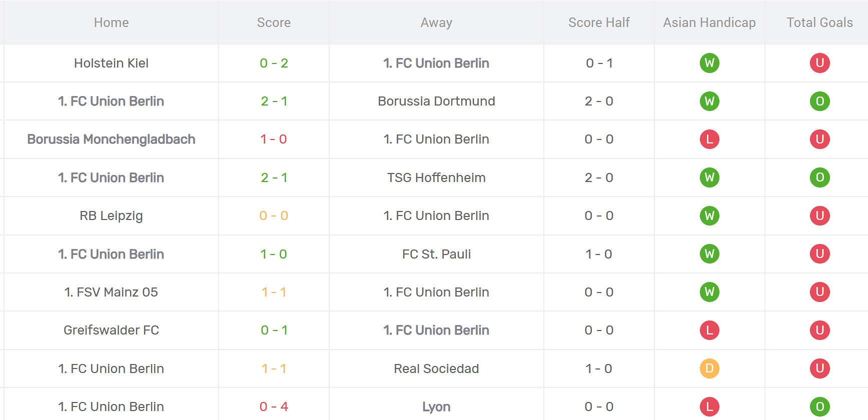Click the O badge in the Borussia Dortmund row
Image resolution: width=868 pixels, height=420 pixels.
tap(819, 101)
